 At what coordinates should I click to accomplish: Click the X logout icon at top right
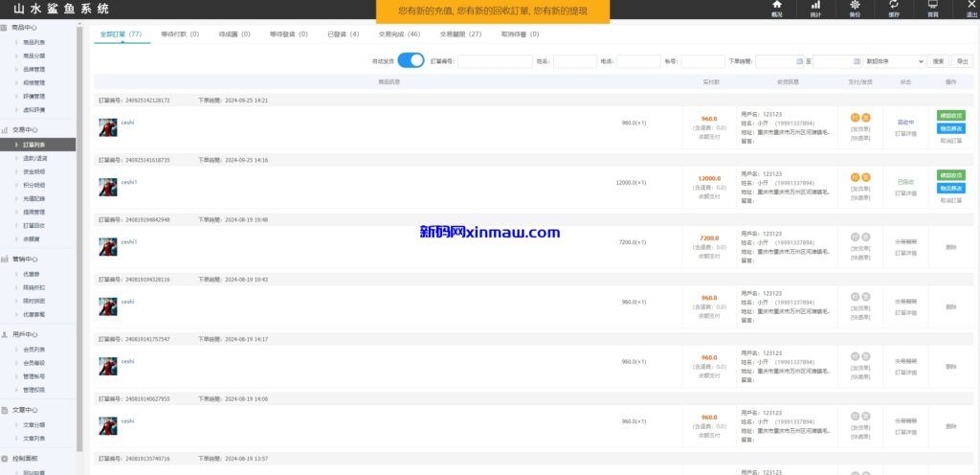click(x=969, y=6)
